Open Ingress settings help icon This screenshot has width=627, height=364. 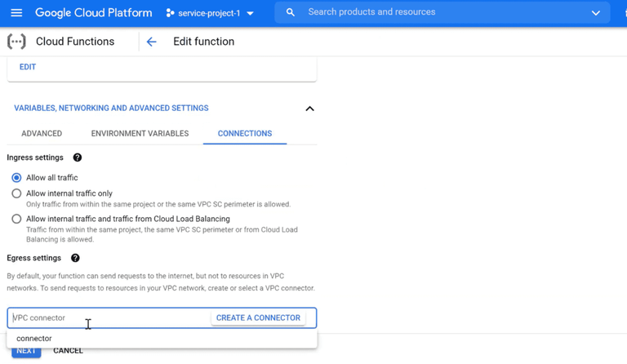[78, 158]
